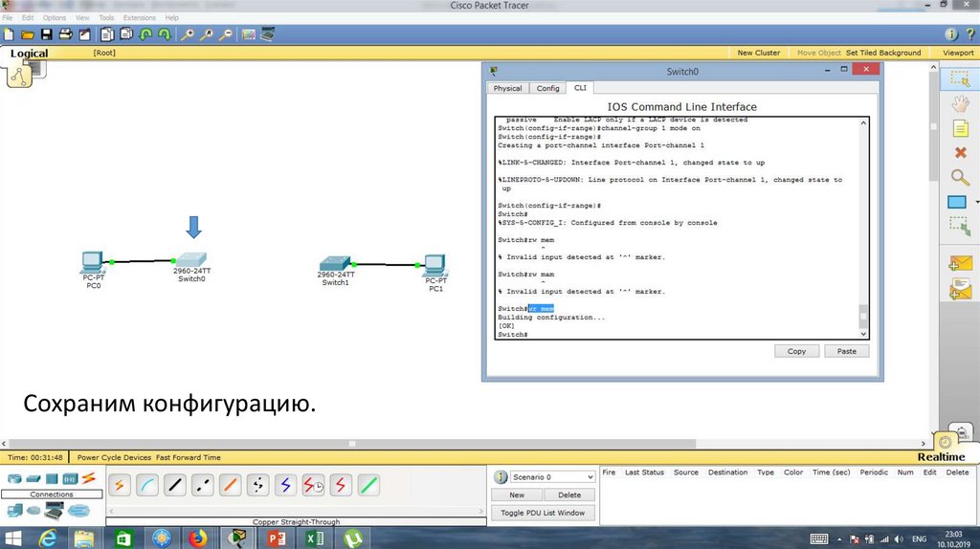Open the Options menu
The width and height of the screenshot is (980, 549).
55,17
